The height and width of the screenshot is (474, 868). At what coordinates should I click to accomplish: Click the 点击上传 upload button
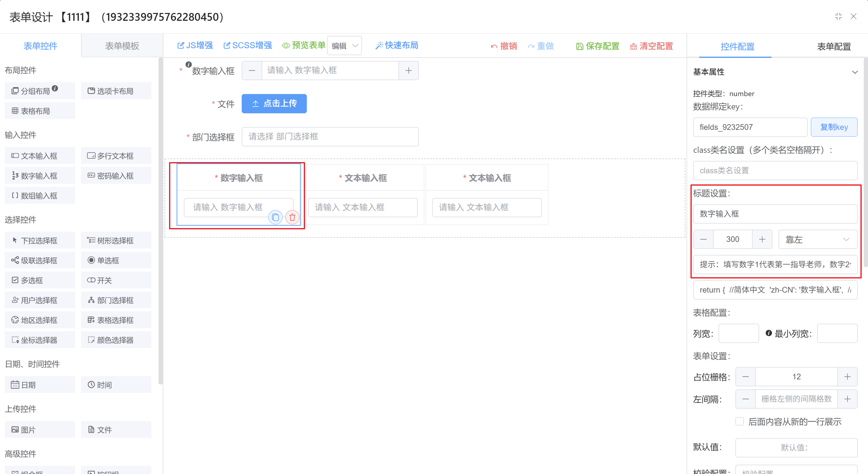(x=274, y=103)
